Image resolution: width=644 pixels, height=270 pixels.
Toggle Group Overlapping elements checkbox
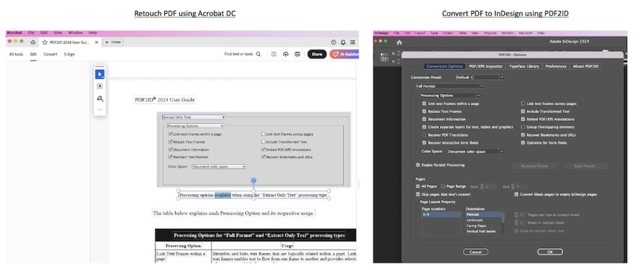[523, 127]
